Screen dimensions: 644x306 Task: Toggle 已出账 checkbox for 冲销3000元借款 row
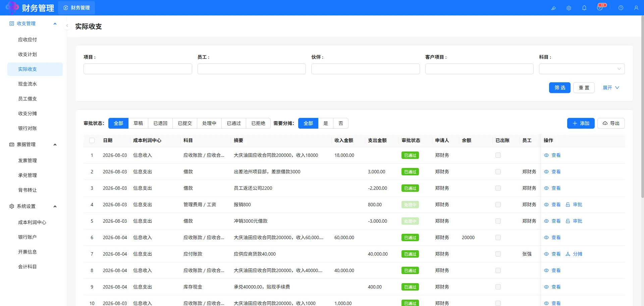pyautogui.click(x=498, y=221)
